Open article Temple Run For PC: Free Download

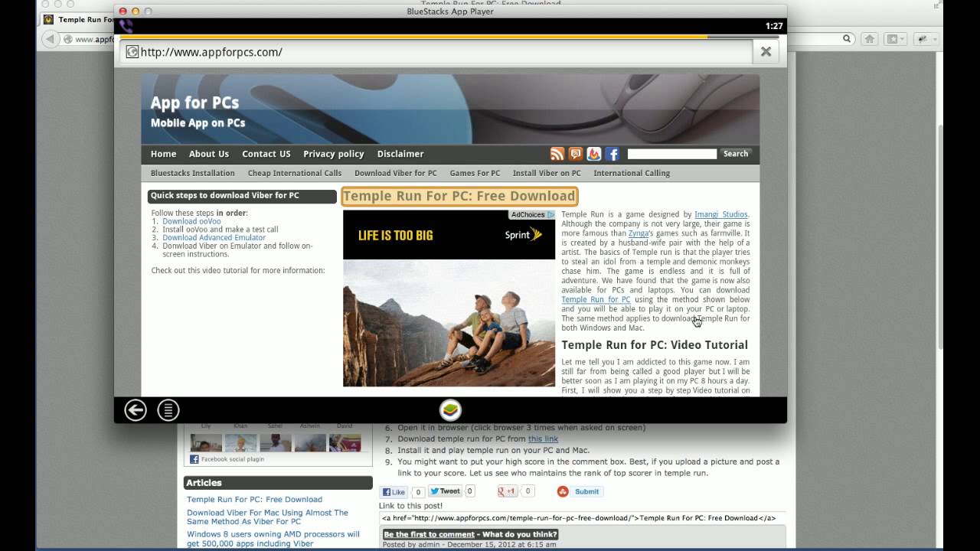(x=254, y=499)
